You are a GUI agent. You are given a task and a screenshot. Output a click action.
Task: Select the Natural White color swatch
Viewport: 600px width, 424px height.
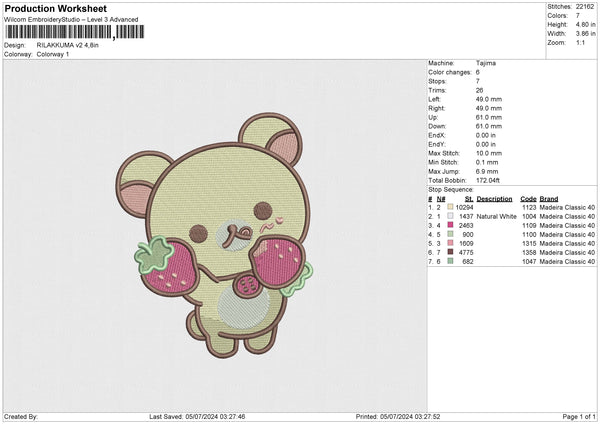tap(449, 216)
